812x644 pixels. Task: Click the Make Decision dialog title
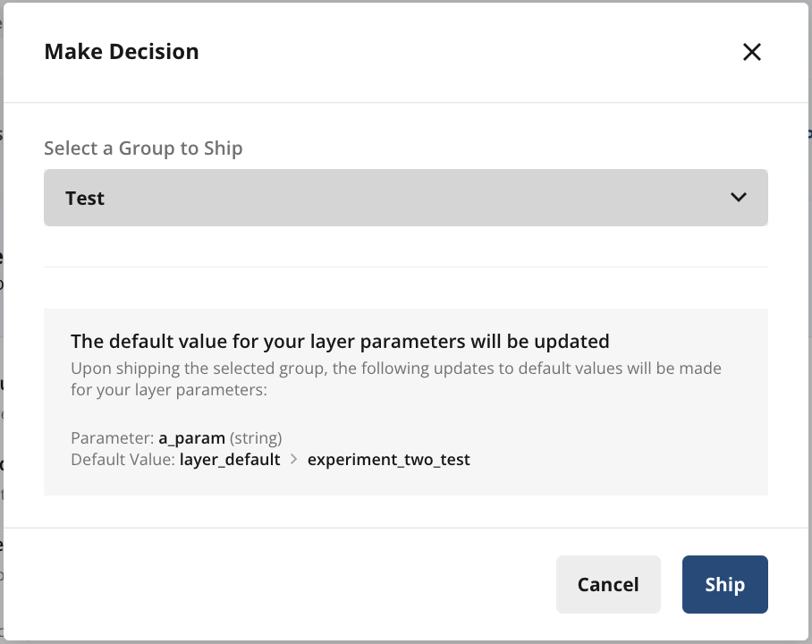click(122, 51)
